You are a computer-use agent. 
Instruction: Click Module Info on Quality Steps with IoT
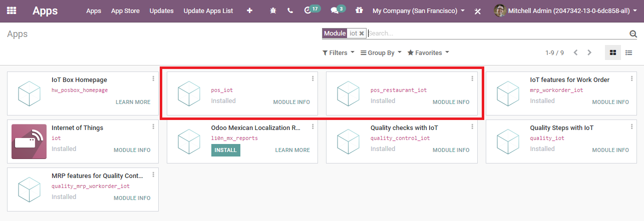[610, 150]
